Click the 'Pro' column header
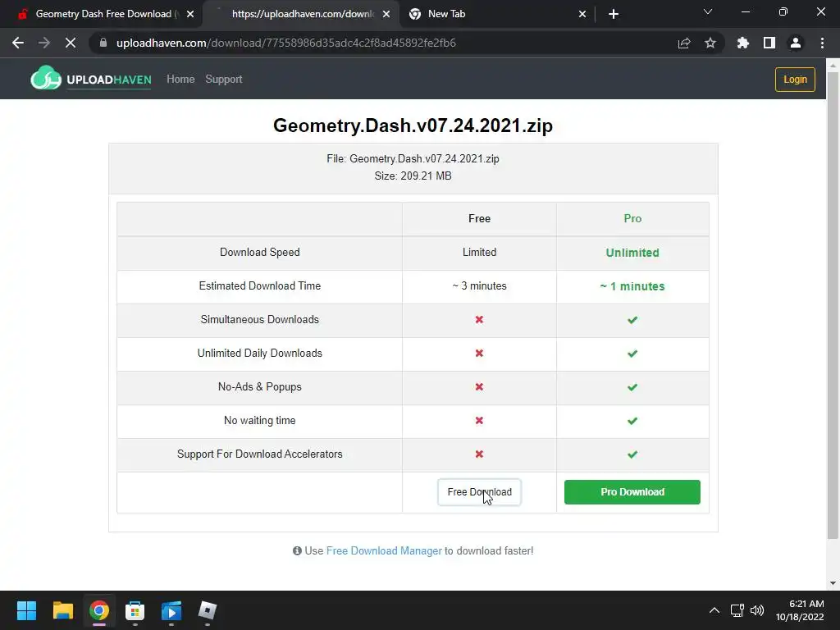Screen dimensions: 840x630 632,218
